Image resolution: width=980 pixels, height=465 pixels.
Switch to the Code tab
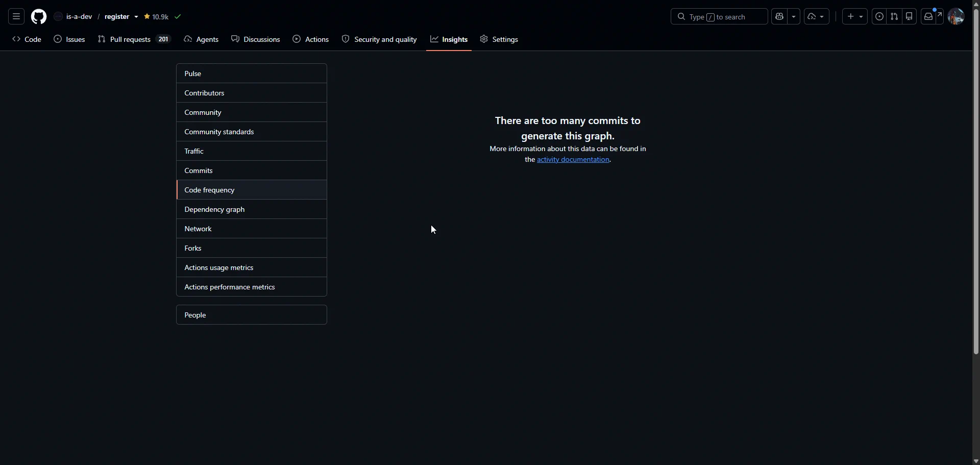[27, 39]
